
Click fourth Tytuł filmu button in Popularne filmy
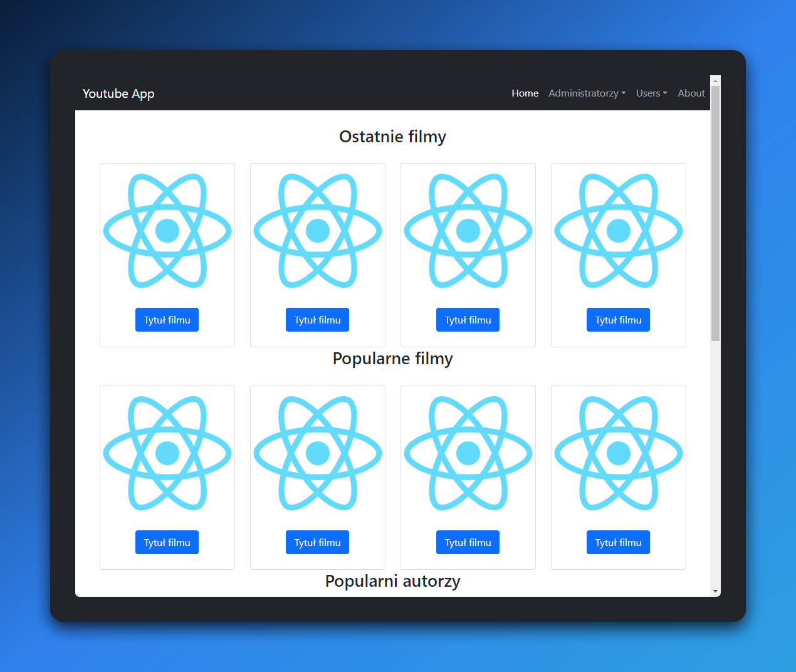click(619, 542)
